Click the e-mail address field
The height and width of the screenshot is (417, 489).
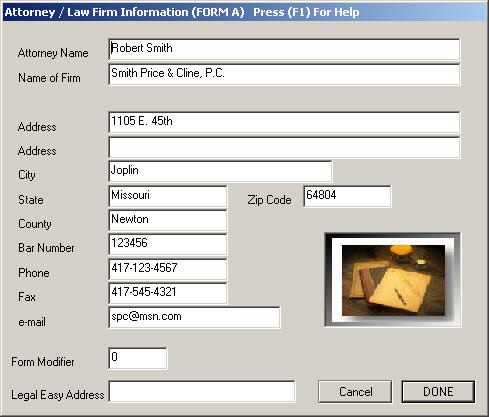point(194,317)
